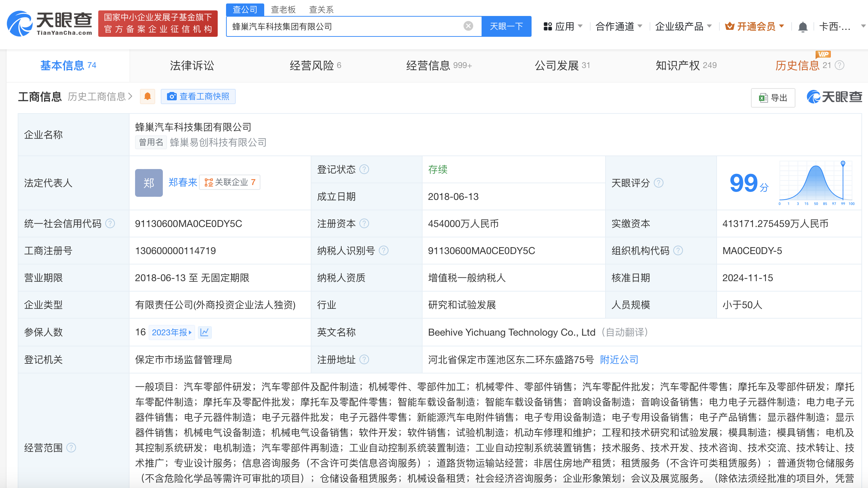Click help icon next to 登记状态
This screenshot has width=868, height=488.
(364, 169)
